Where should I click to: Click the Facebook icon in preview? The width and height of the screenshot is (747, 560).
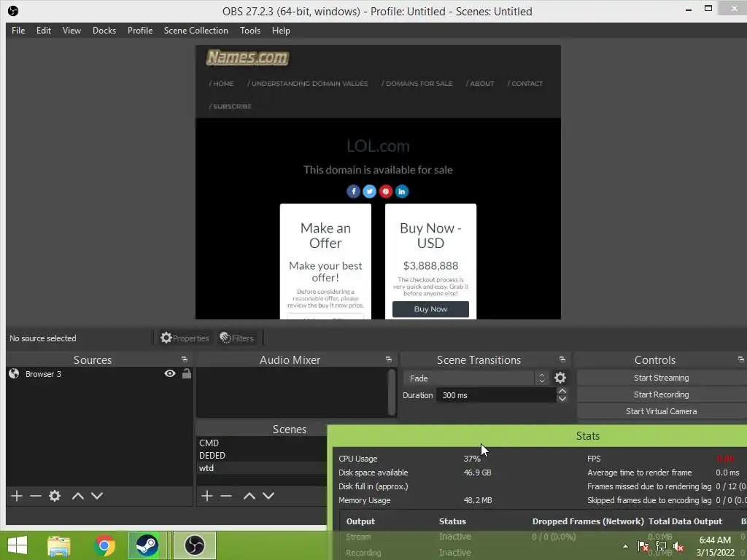point(354,192)
